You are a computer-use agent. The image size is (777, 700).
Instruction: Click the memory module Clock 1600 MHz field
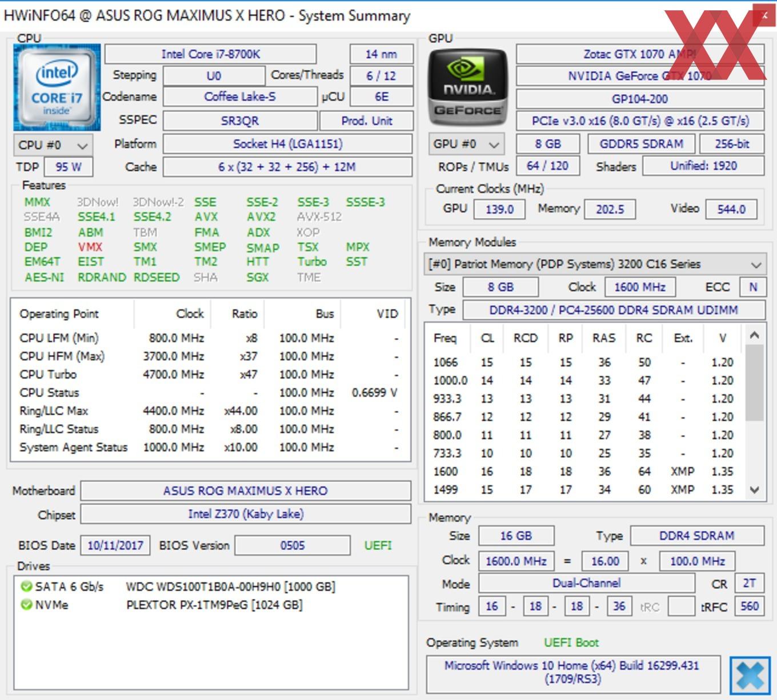click(640, 287)
